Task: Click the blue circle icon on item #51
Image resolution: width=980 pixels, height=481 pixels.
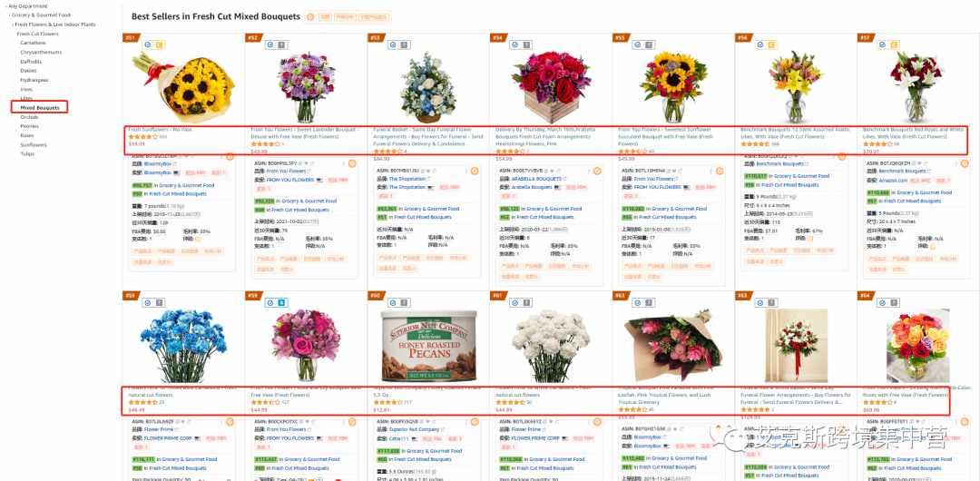Action: click(148, 45)
